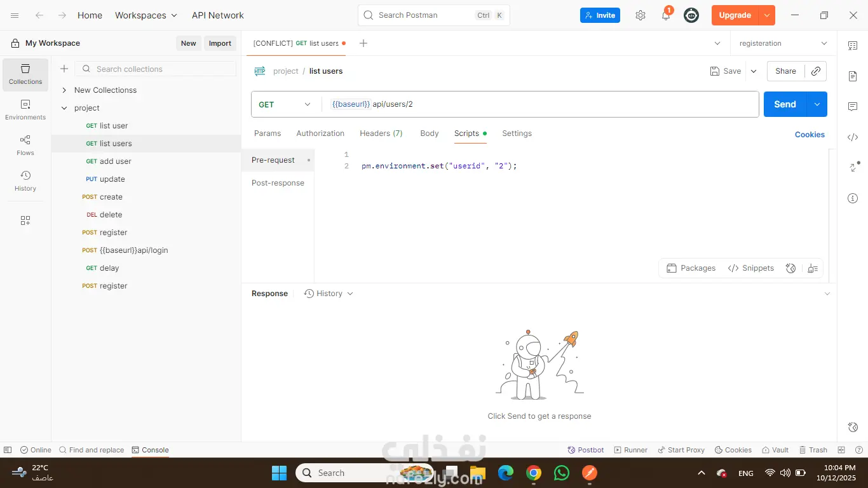Toggle the sidebar icon in the status bar
The image size is (868, 488).
coord(8,450)
